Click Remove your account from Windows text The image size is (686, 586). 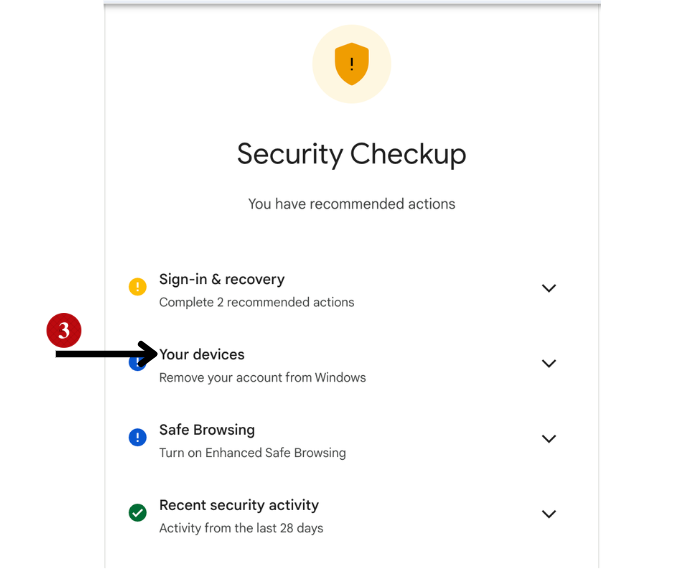[262, 378]
